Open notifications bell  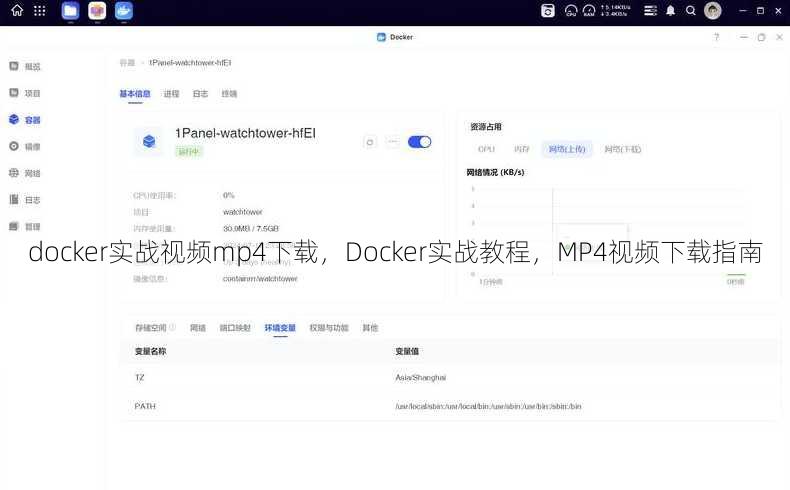(671, 11)
